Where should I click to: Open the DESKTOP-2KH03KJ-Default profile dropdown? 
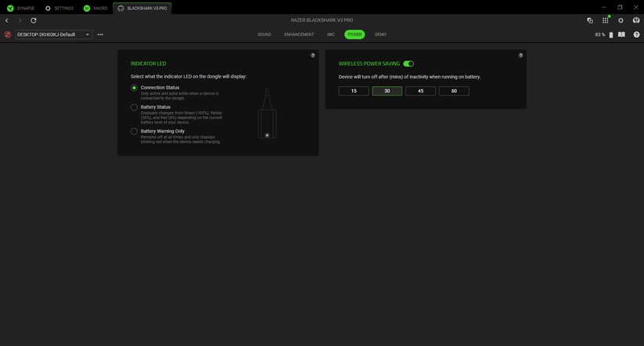(x=54, y=34)
